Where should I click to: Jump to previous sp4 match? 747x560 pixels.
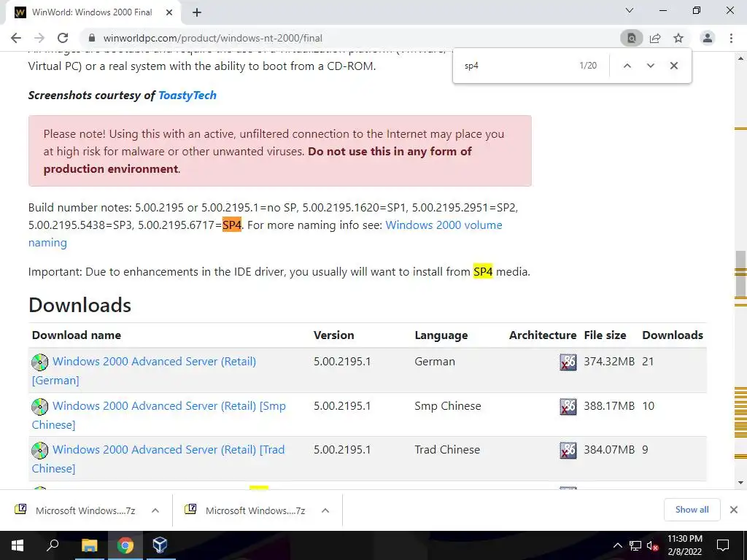627,66
